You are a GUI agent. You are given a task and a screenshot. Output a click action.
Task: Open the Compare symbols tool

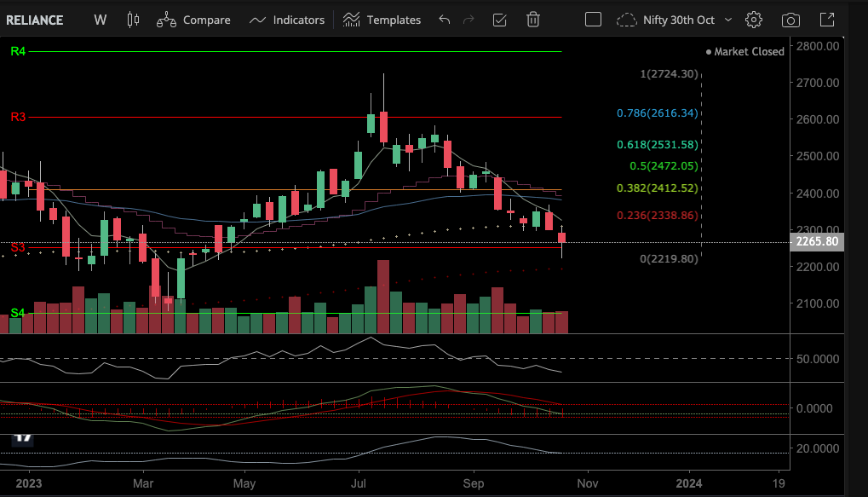coord(193,20)
